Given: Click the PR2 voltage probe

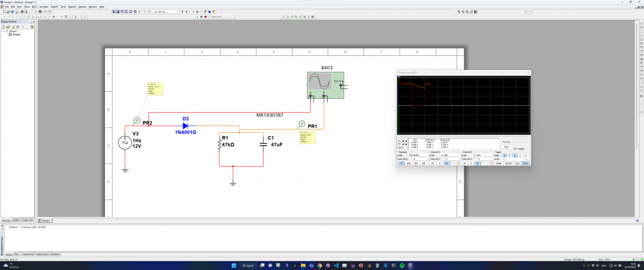Looking at the screenshot, I should [136, 120].
